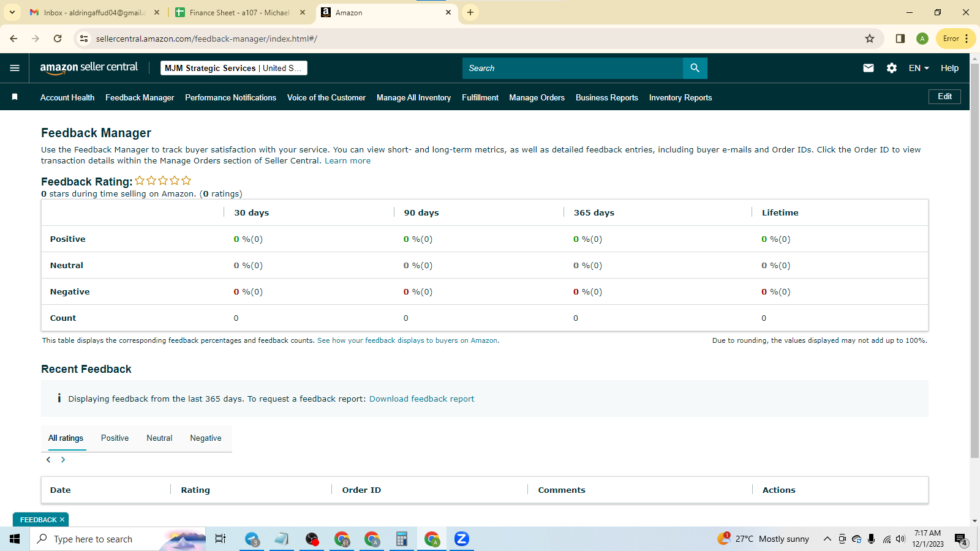Bookmark this page with the star icon

click(870, 39)
